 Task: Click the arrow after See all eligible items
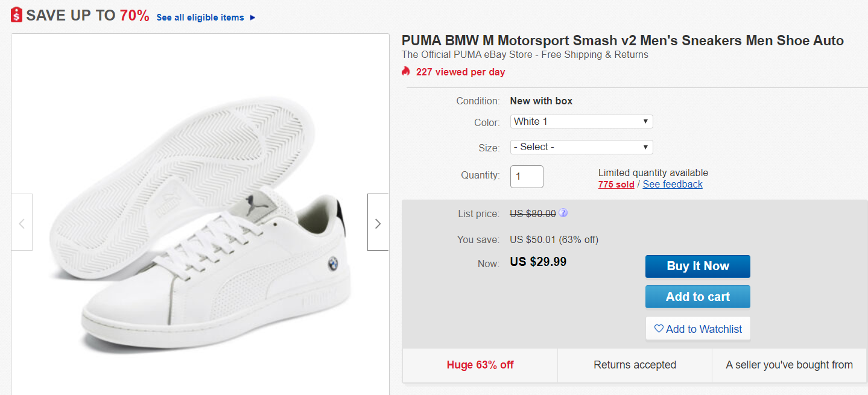(x=253, y=17)
